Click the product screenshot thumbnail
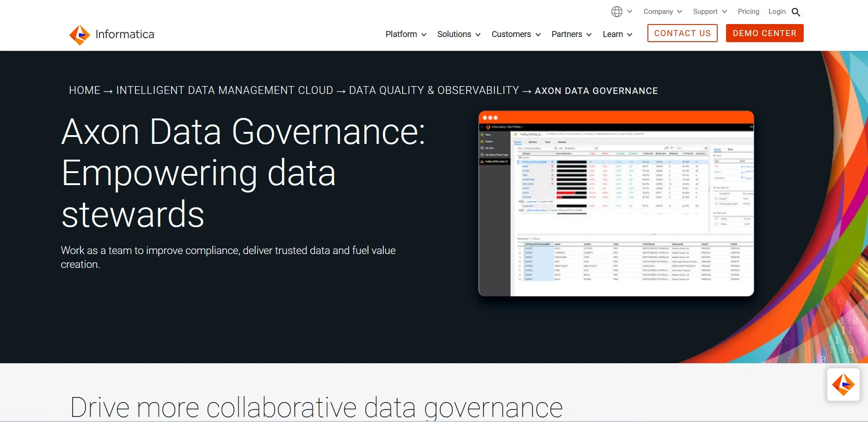This screenshot has height=422, width=868. click(616, 204)
